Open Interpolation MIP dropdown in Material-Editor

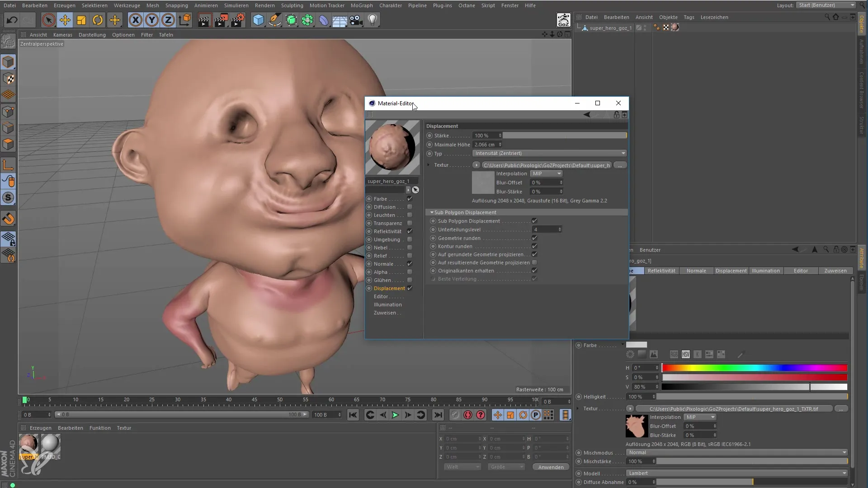pos(546,174)
